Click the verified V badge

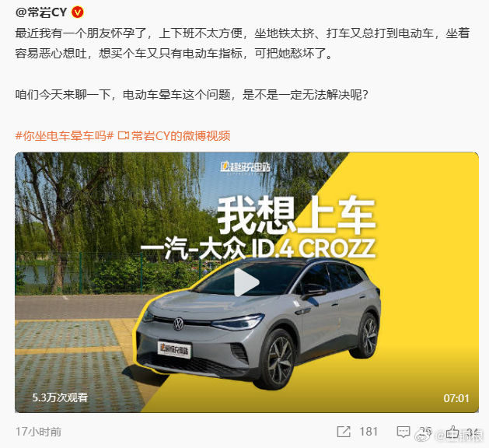point(77,12)
